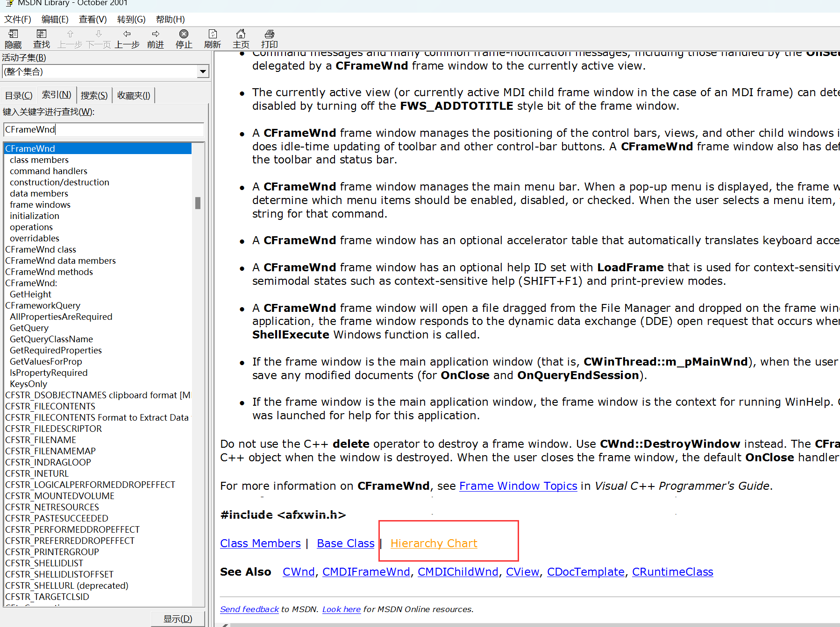
Task: Select 'CFrameWnd data members' index entry
Action: (60, 261)
